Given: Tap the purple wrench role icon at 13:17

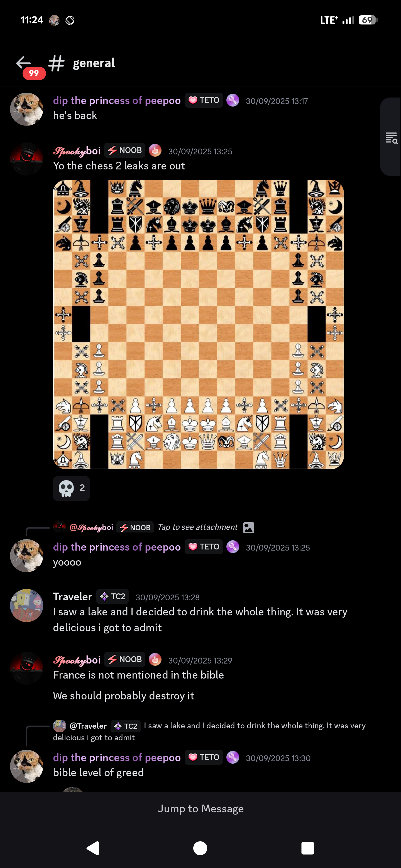Looking at the screenshot, I should coord(233,100).
